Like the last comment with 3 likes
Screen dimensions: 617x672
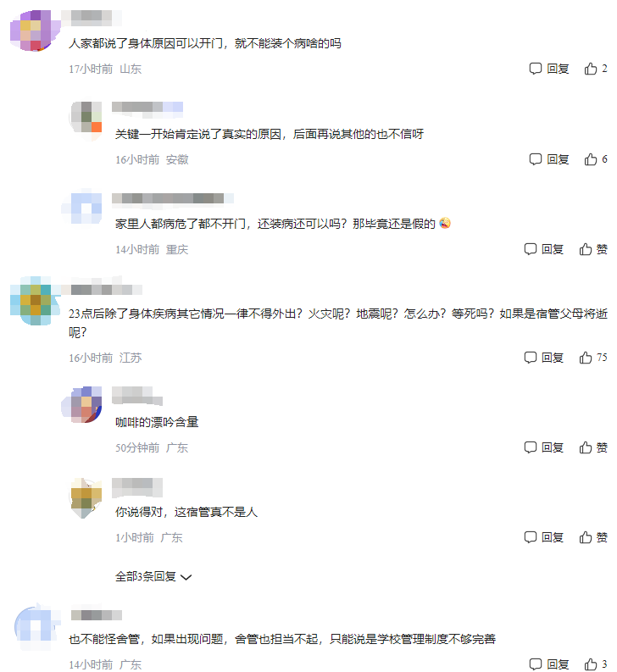pos(596,664)
